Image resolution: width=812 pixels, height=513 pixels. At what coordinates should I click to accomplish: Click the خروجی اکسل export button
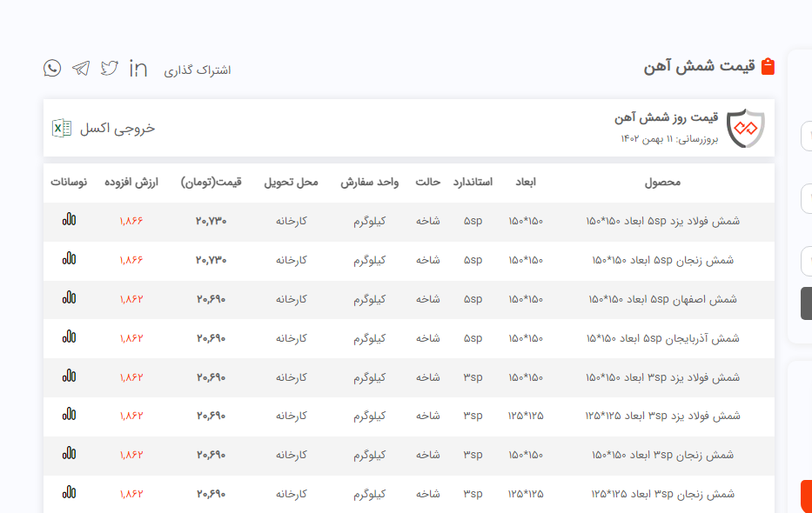click(117, 128)
